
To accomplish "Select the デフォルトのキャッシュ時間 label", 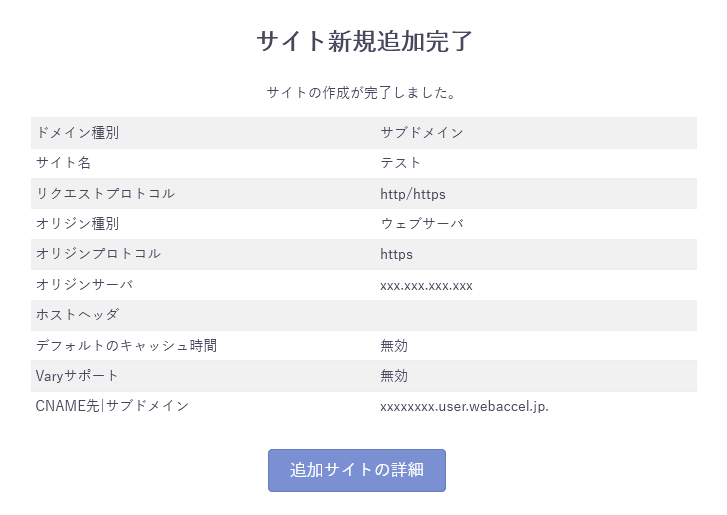I will 126,346.
